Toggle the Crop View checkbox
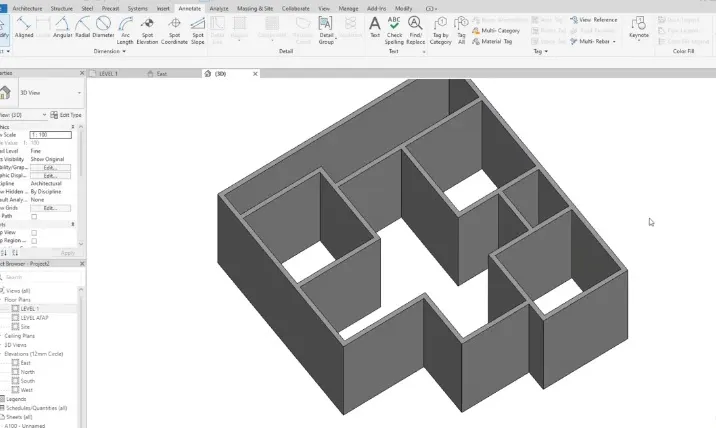The width and height of the screenshot is (716, 428). coord(34,232)
